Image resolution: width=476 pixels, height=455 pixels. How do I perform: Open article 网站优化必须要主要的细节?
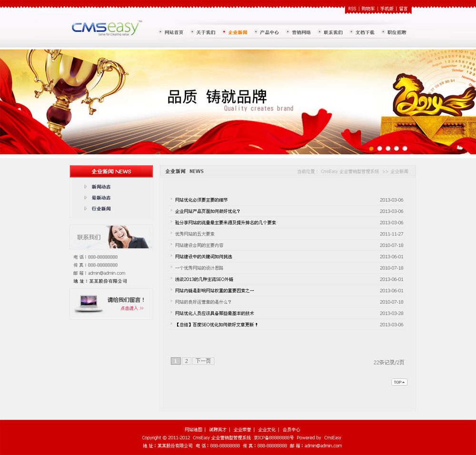point(201,200)
